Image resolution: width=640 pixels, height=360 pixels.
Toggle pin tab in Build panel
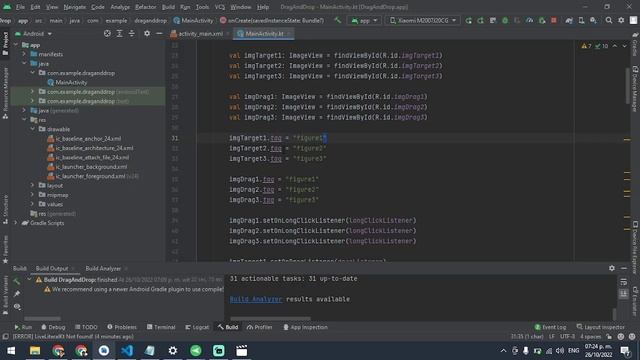17,294
